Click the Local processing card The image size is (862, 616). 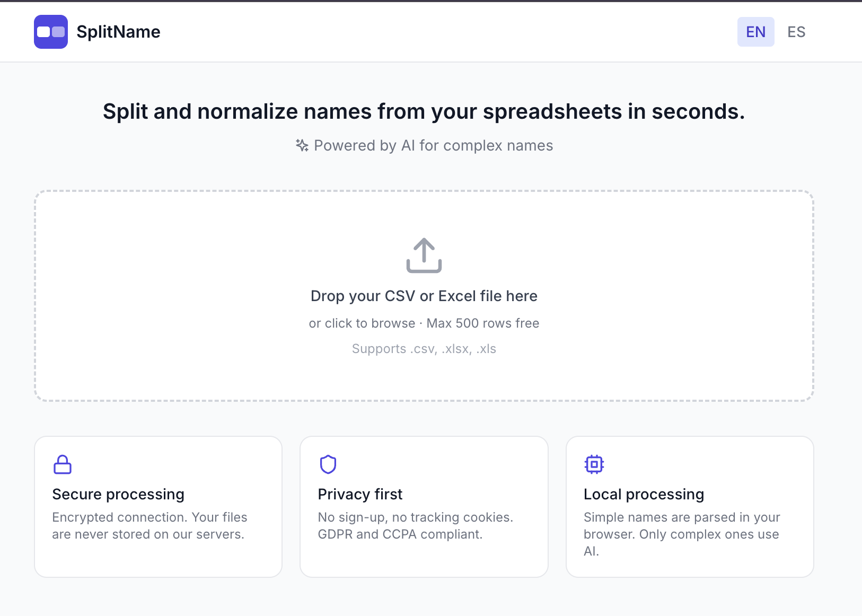689,507
